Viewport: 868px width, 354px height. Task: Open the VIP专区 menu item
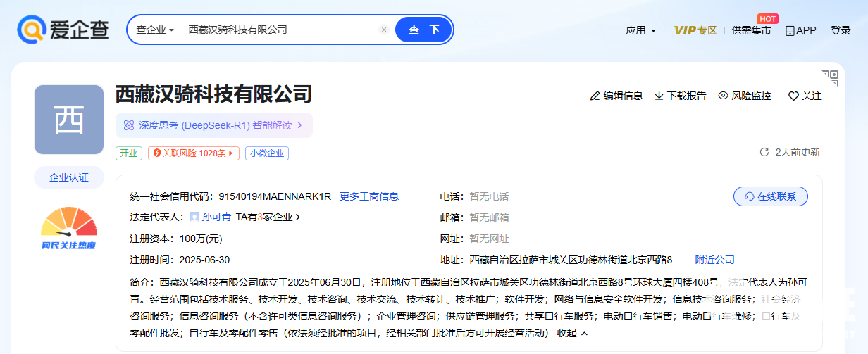[x=695, y=30]
